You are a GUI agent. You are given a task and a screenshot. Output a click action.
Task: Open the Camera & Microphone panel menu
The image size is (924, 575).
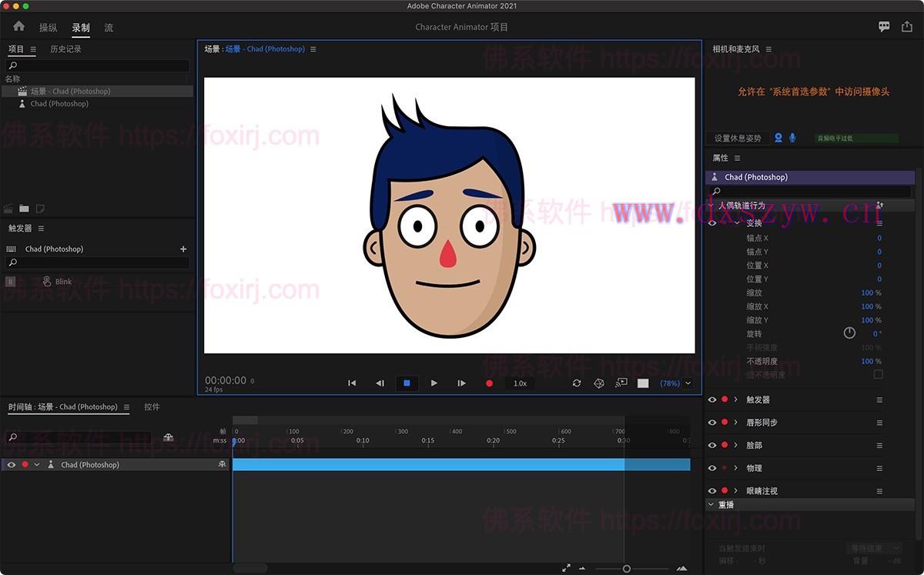768,49
